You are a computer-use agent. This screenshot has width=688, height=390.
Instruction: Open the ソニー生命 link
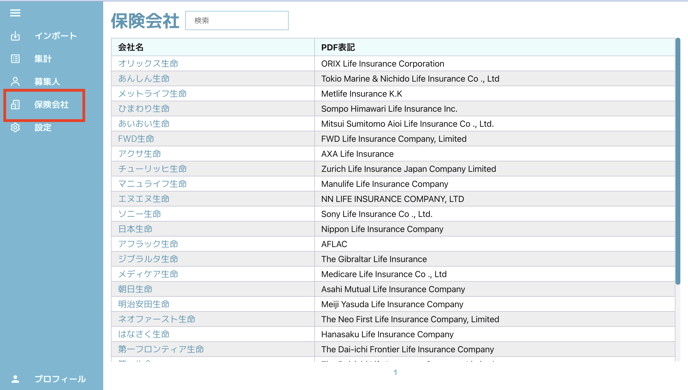pyautogui.click(x=140, y=214)
